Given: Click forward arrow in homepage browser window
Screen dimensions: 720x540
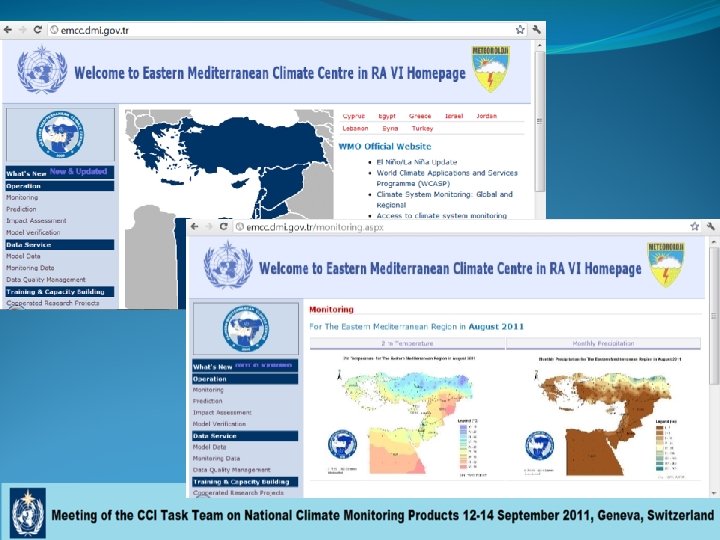Looking at the screenshot, I should (22, 30).
